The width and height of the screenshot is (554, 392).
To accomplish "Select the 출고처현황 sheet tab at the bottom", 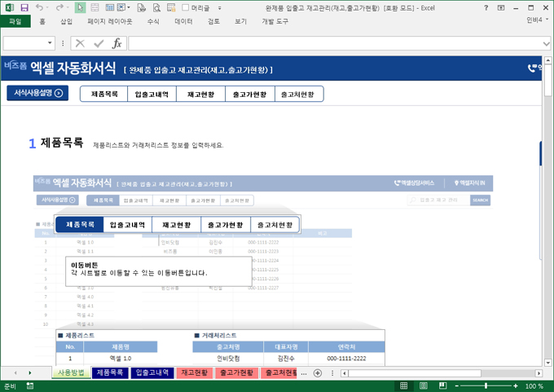I will 279,372.
